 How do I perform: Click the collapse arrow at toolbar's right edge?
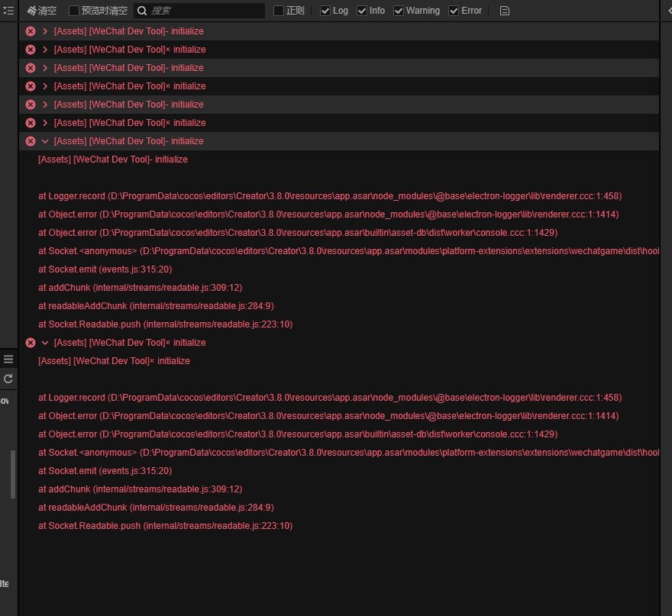669,11
